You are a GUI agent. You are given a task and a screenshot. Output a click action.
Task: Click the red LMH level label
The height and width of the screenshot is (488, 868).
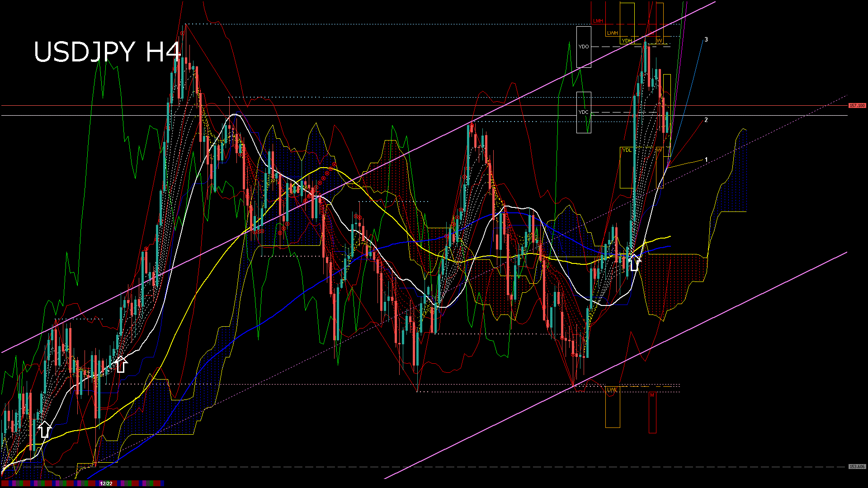[598, 21]
